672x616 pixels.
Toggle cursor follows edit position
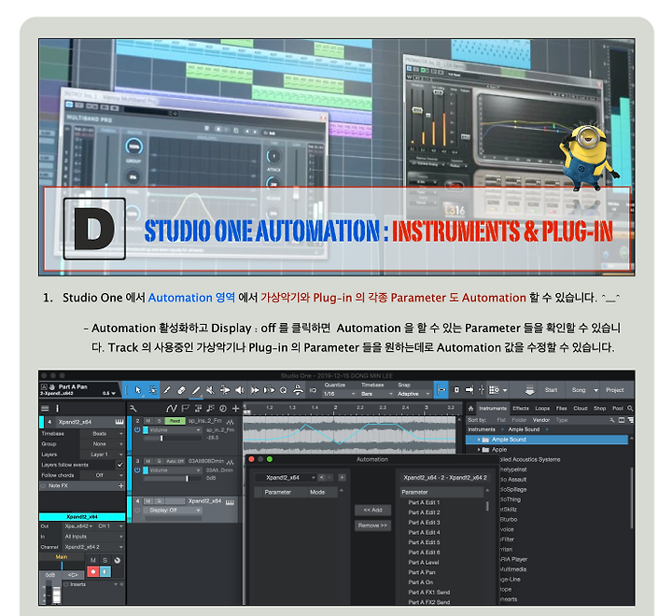[482, 390]
